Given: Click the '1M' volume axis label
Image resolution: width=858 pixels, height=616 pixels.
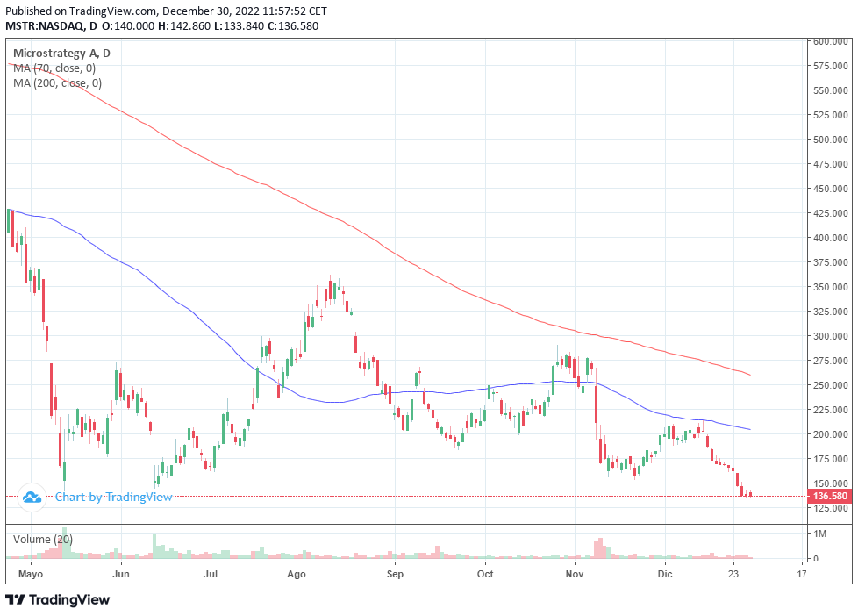Looking at the screenshot, I should tap(820, 534).
